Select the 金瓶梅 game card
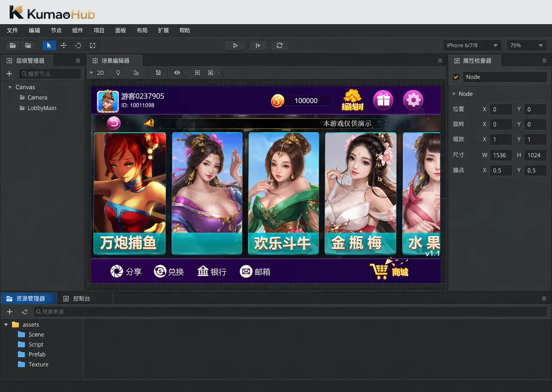The width and height of the screenshot is (552, 392). (x=361, y=194)
